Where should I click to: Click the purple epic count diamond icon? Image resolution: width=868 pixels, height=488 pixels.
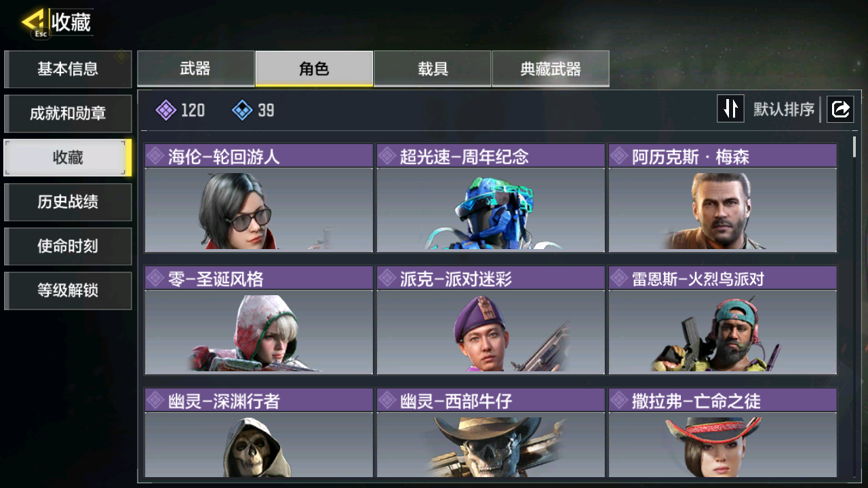coord(166,110)
